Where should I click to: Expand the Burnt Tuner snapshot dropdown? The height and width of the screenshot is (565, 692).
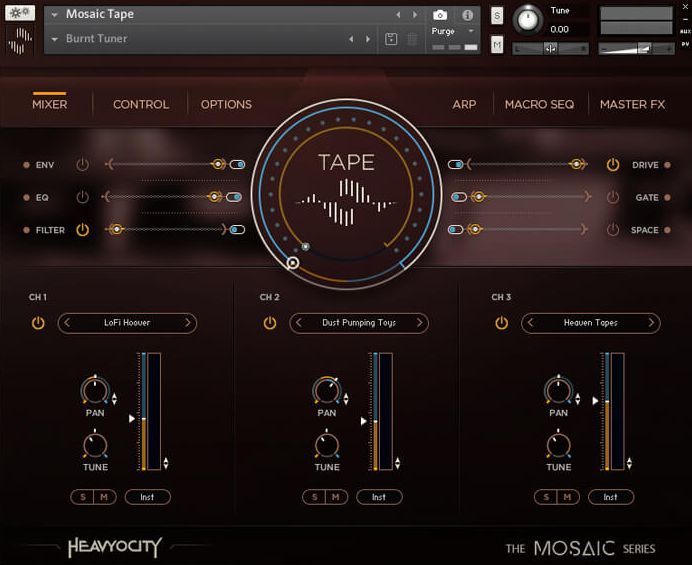(x=54, y=40)
